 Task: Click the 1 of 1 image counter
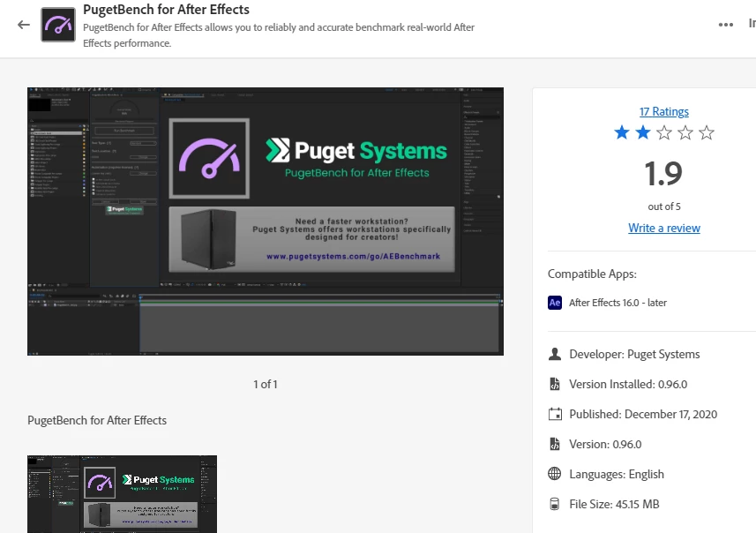266,385
